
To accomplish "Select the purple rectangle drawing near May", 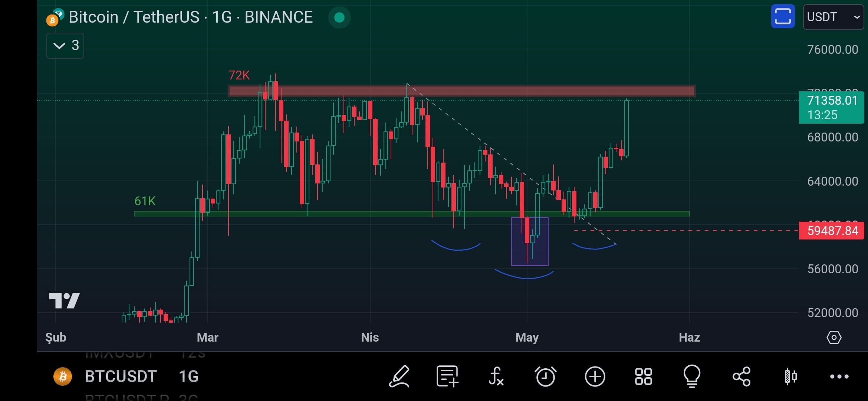I will tap(530, 241).
